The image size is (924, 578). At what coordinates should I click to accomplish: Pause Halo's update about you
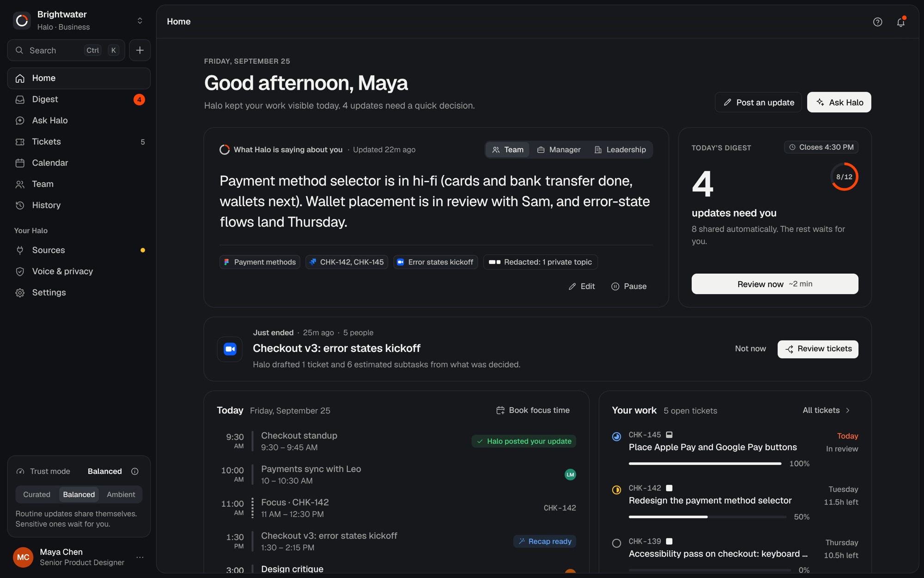tap(629, 286)
